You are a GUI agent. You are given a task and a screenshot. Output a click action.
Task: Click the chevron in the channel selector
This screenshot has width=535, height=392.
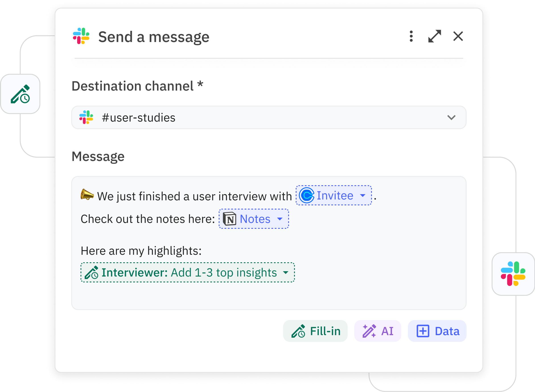click(x=451, y=118)
